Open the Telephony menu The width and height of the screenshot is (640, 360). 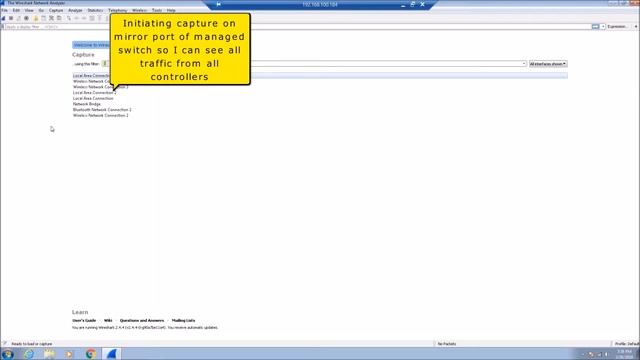point(118,10)
